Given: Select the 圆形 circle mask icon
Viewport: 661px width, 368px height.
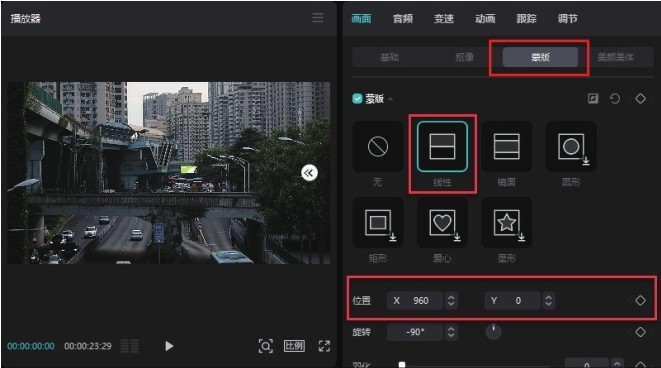Looking at the screenshot, I should tap(571, 146).
